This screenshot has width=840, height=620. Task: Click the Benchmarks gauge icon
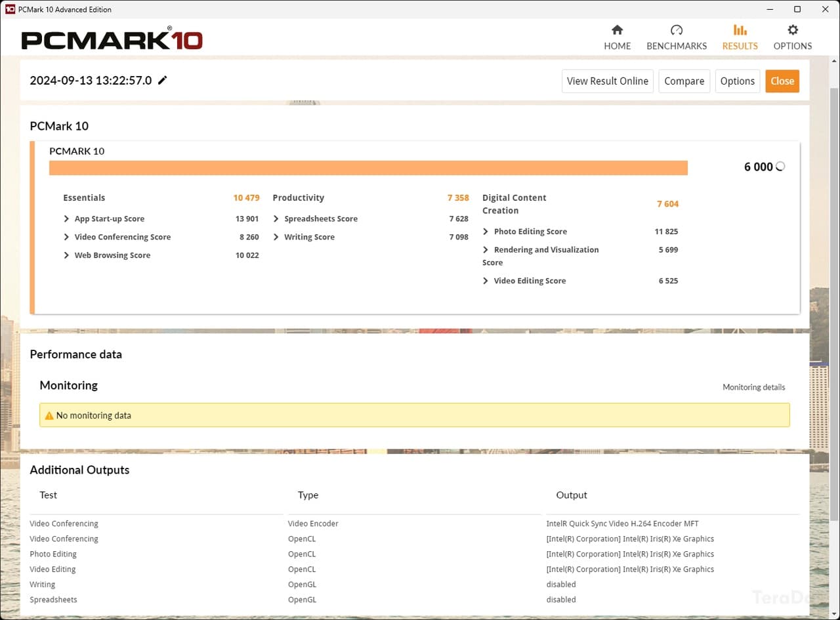pos(677,30)
